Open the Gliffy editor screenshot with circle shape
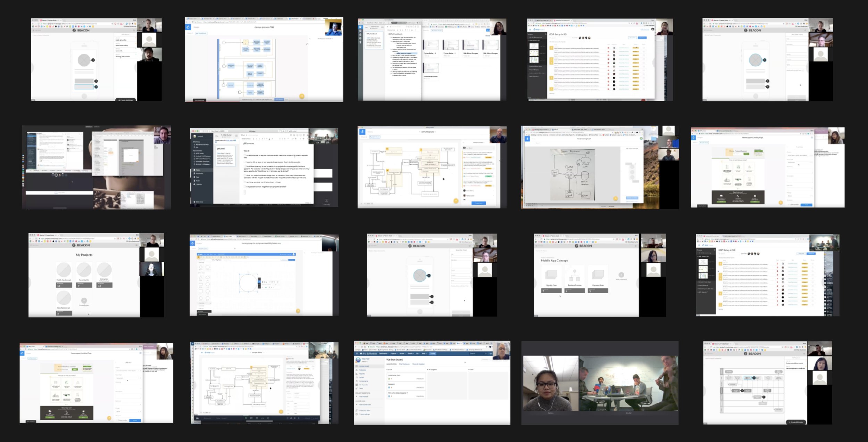The image size is (868, 442). pyautogui.click(x=264, y=275)
